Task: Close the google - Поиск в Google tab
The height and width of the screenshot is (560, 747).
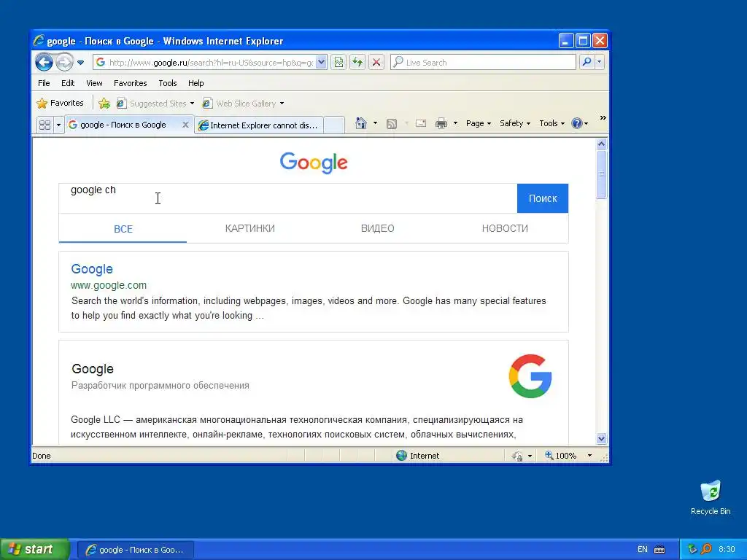Action: point(185,125)
